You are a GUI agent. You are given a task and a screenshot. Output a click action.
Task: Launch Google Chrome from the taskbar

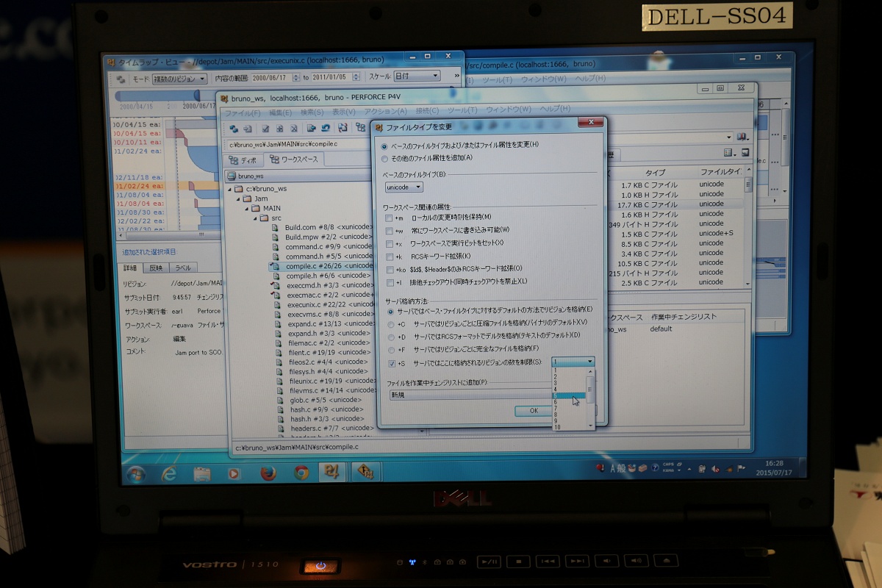click(x=301, y=473)
